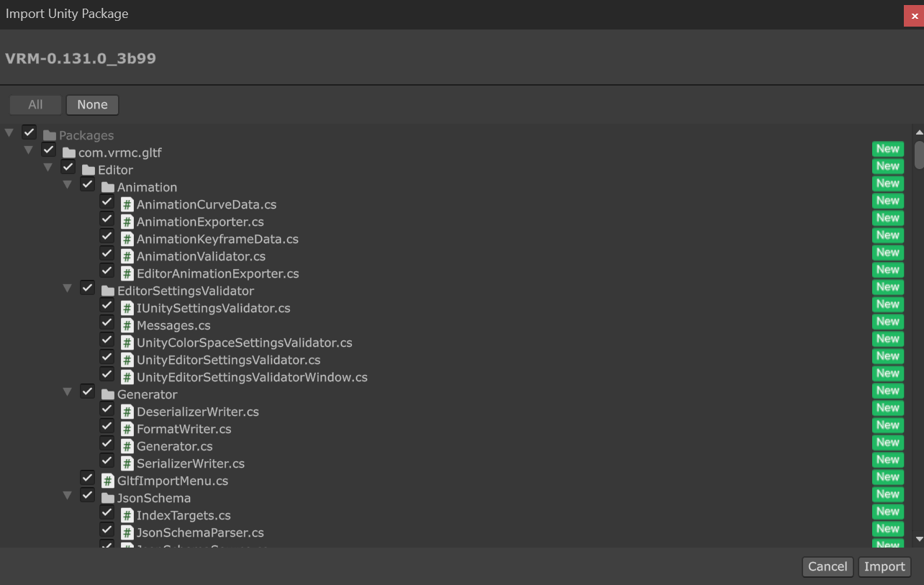Image resolution: width=924 pixels, height=585 pixels.
Task: Click the Import button
Action: (884, 567)
